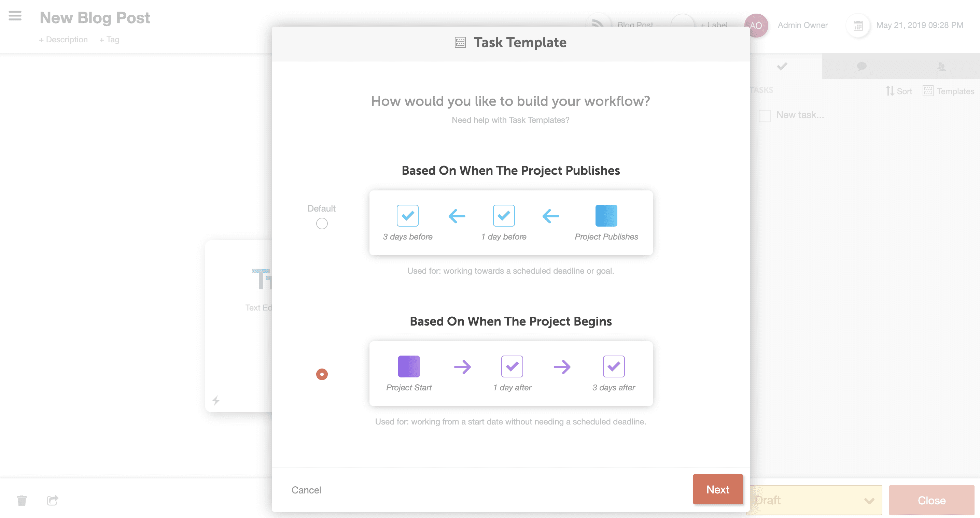Click the + Tag link
The width and height of the screenshot is (980, 518).
(109, 40)
